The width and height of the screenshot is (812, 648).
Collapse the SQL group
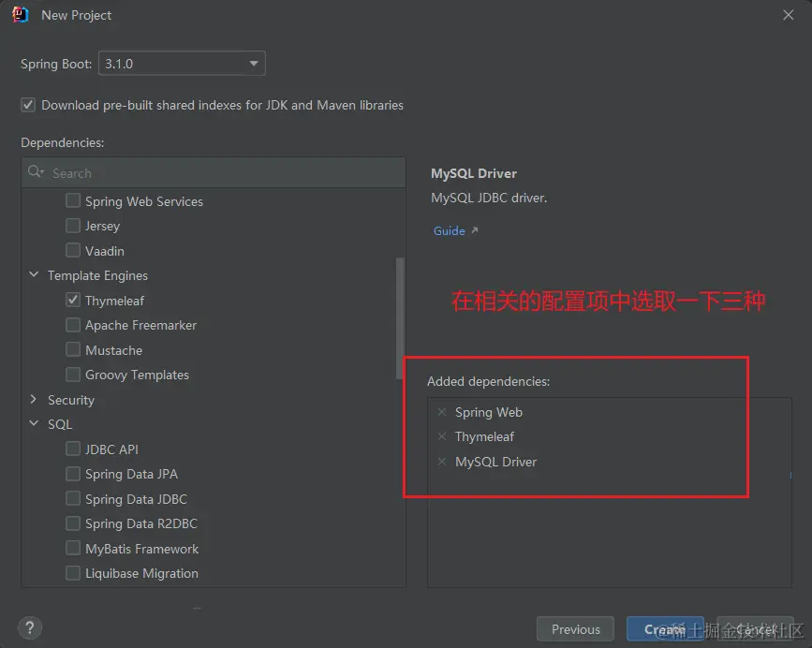[34, 423]
